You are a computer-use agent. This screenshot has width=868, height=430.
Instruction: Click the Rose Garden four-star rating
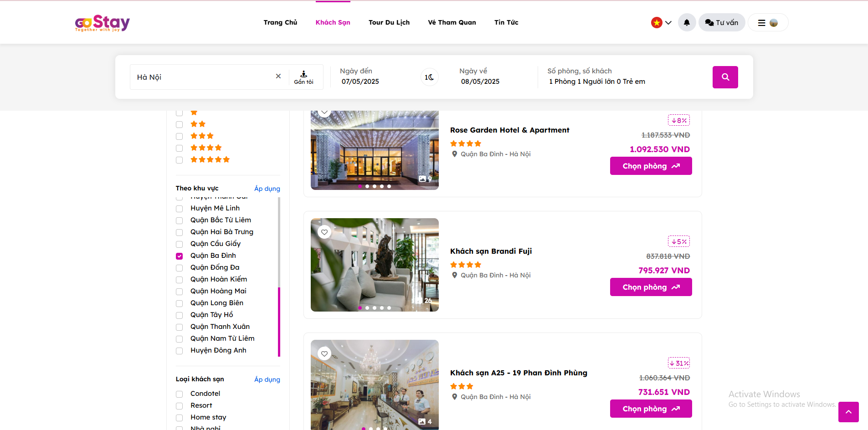(466, 143)
